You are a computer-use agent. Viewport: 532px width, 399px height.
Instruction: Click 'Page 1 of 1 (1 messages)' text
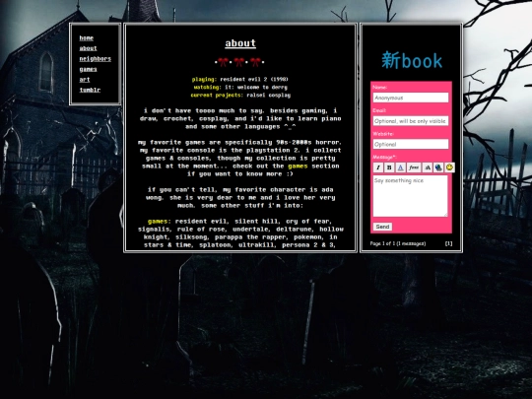(398, 243)
